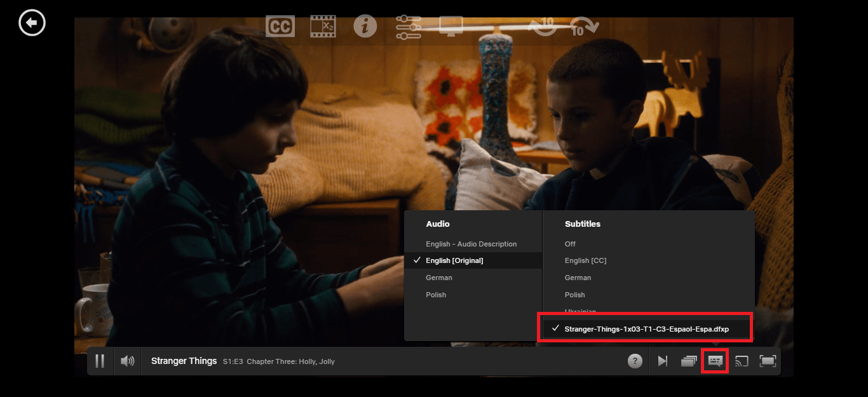The image size is (868, 397).
Task: Skip forward 10 seconds
Action: coord(585,27)
